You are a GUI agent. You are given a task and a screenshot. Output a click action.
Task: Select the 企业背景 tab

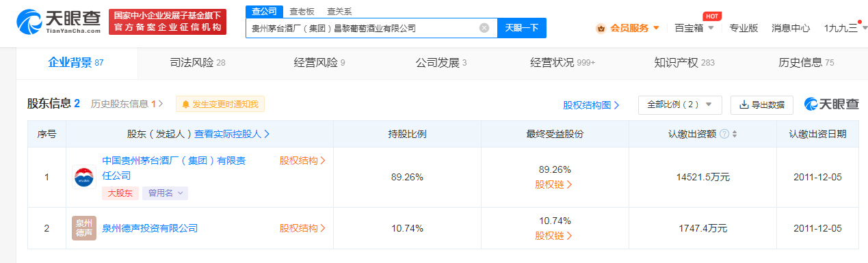(x=76, y=63)
